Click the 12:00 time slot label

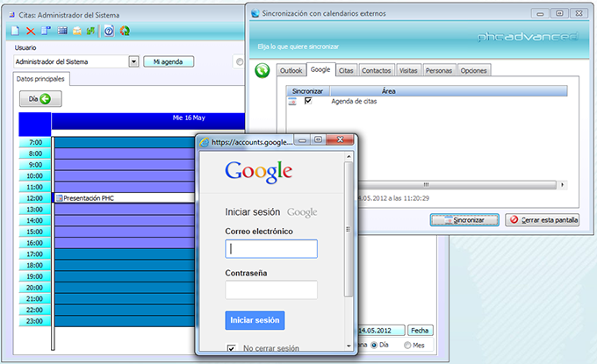pyautogui.click(x=35, y=198)
